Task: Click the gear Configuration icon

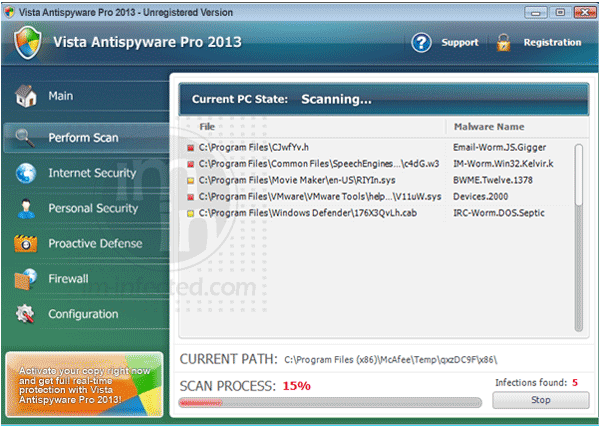Action: (x=25, y=314)
